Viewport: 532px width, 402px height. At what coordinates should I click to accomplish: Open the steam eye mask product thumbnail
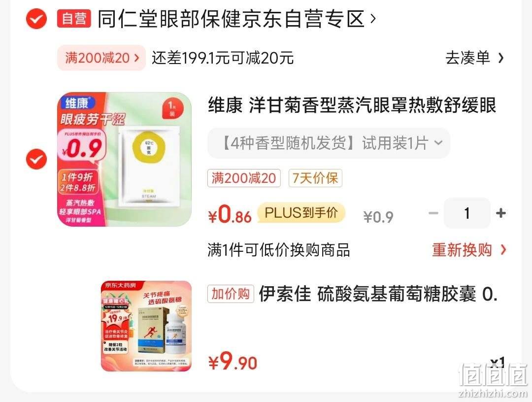(124, 159)
